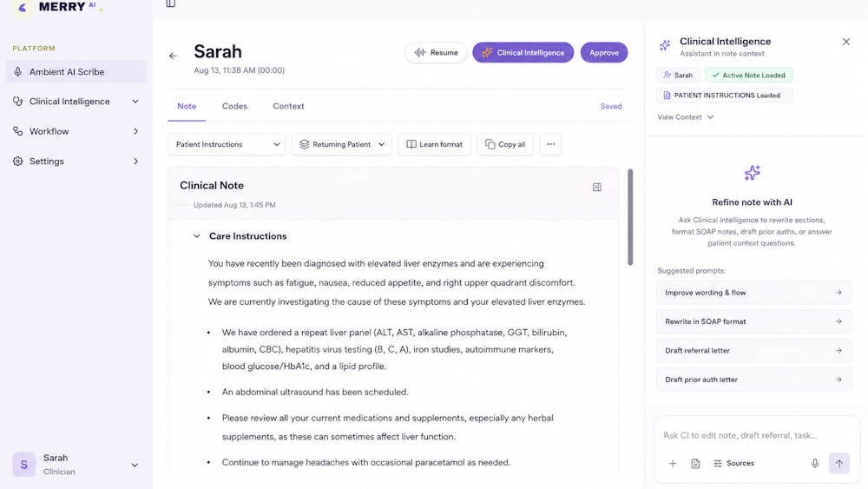Click the purple Clinical Intelligence button

pos(523,53)
